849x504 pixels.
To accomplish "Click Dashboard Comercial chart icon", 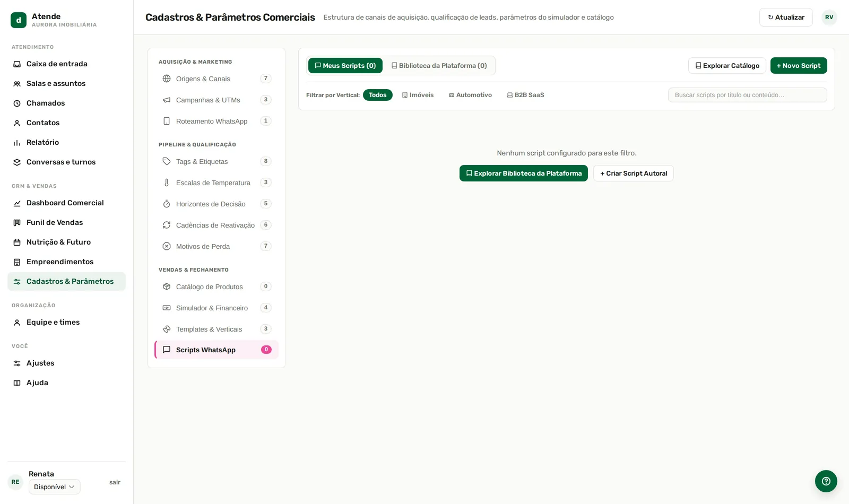I will 17,203.
